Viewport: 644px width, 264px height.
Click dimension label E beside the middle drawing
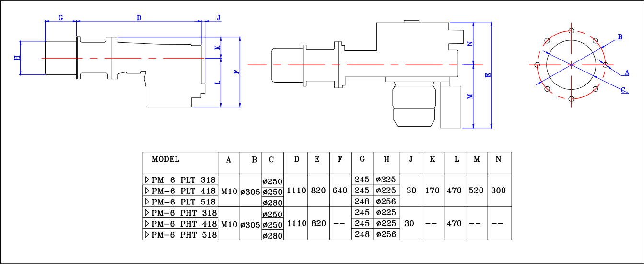(x=488, y=75)
